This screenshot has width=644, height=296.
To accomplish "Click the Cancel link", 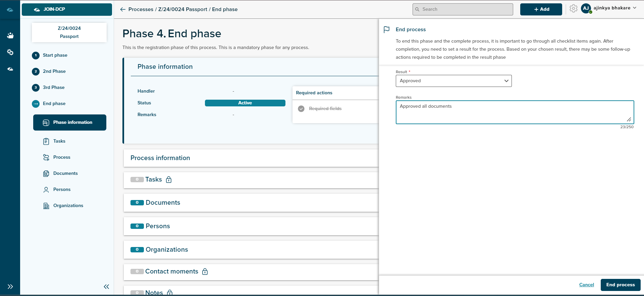I will coord(586,285).
